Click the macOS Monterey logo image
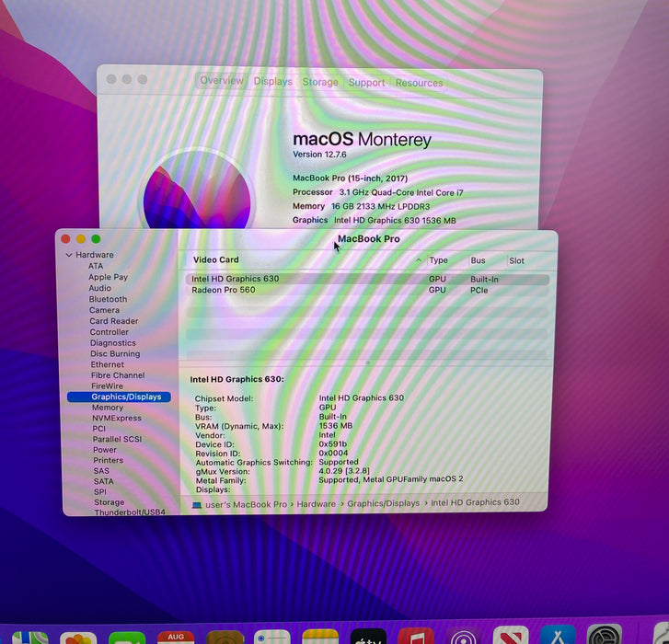The height and width of the screenshot is (644, 669). pyautogui.click(x=197, y=189)
